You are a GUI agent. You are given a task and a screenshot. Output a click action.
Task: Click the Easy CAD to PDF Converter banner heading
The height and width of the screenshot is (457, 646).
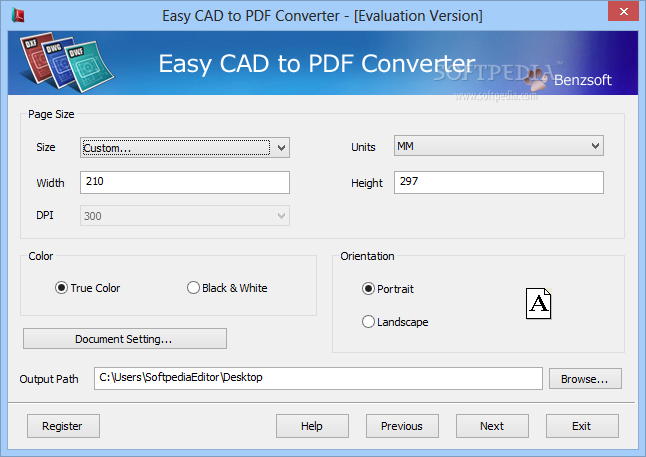tap(317, 64)
